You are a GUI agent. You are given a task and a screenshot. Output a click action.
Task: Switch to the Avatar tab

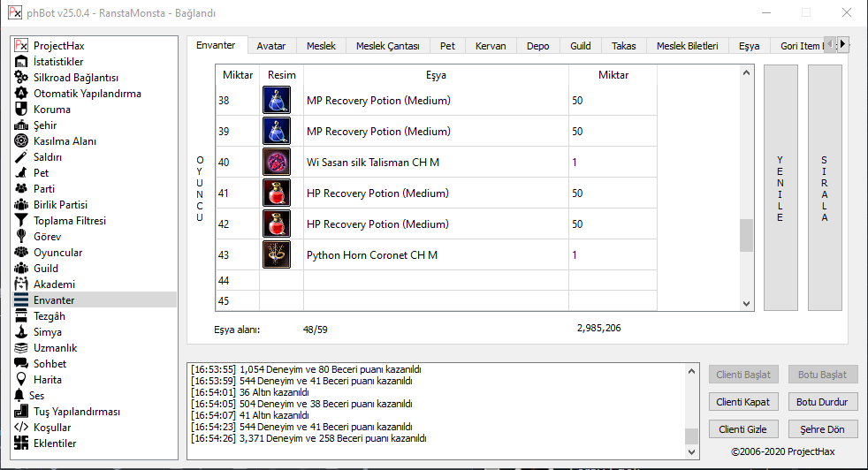click(x=270, y=46)
